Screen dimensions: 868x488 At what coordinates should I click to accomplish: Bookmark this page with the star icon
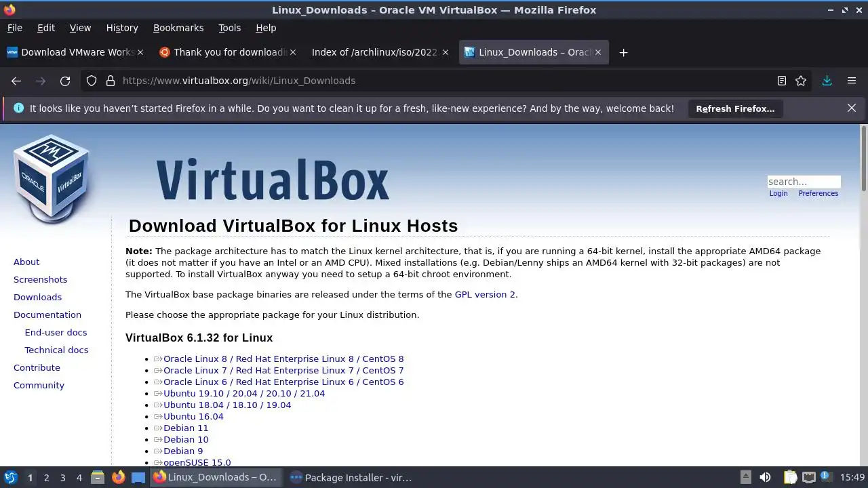[801, 81]
